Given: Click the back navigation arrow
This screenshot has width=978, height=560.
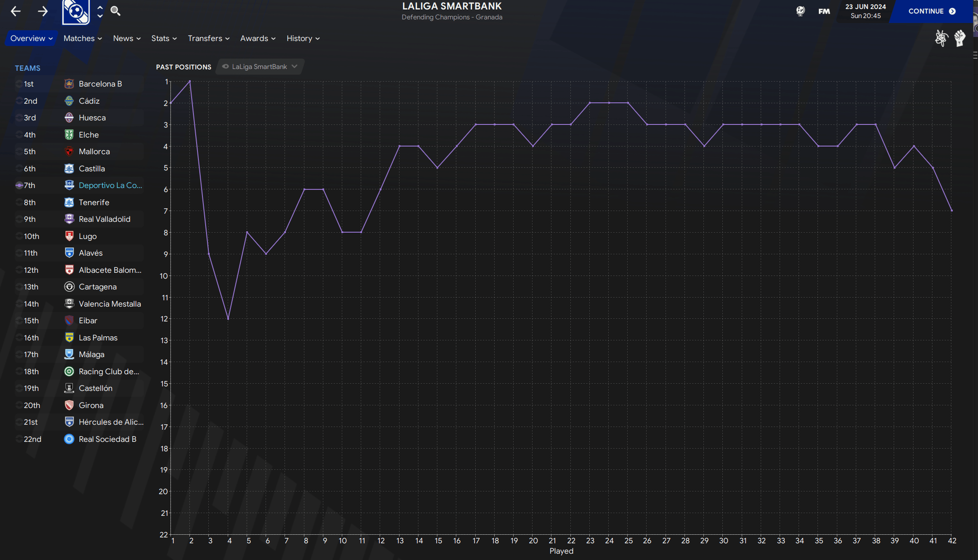Looking at the screenshot, I should [16, 11].
